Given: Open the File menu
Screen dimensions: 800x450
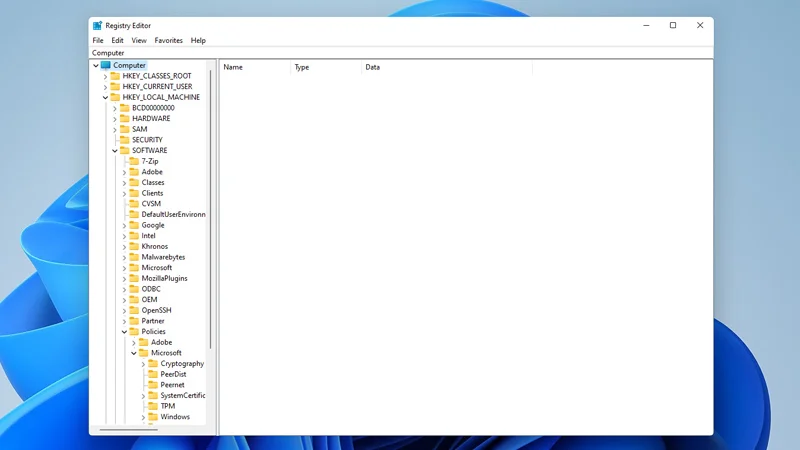Looking at the screenshot, I should [98, 40].
